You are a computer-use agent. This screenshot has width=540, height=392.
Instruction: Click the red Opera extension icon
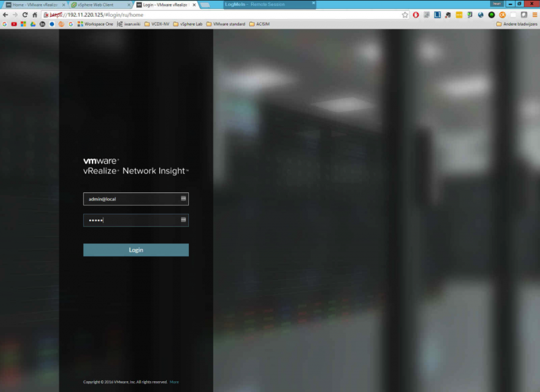pyautogui.click(x=416, y=14)
